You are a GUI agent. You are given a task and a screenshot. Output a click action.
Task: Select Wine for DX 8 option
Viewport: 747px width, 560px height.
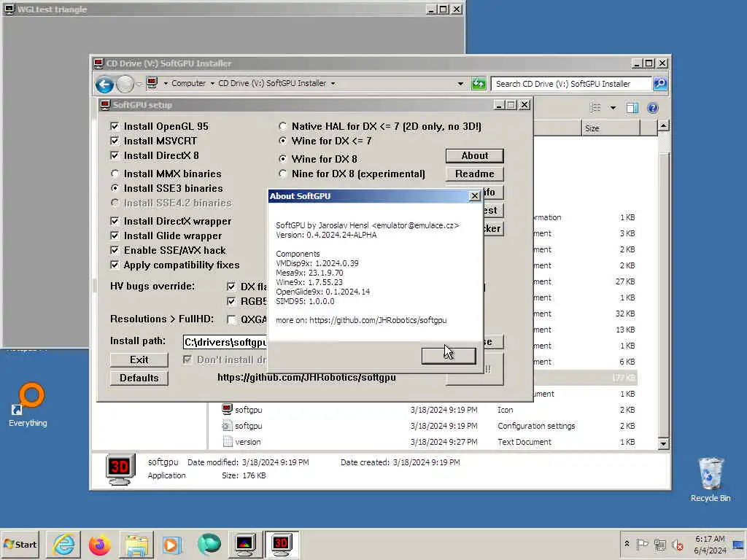click(283, 158)
